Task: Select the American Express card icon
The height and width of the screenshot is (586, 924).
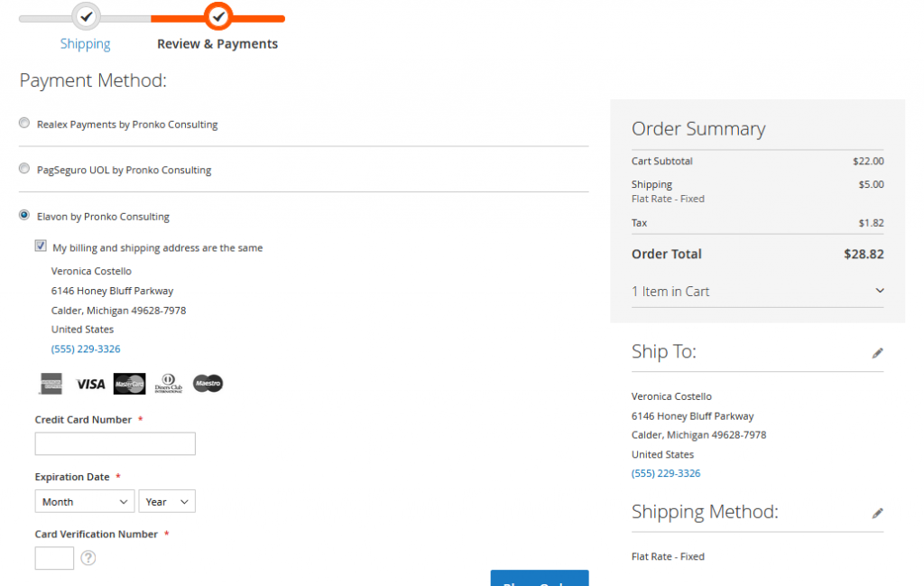Action: coord(51,383)
